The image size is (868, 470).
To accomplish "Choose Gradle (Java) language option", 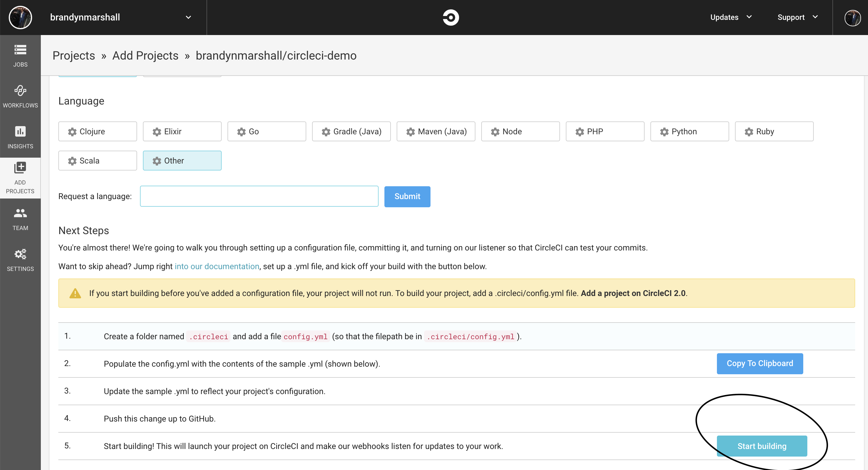I will tap(351, 131).
